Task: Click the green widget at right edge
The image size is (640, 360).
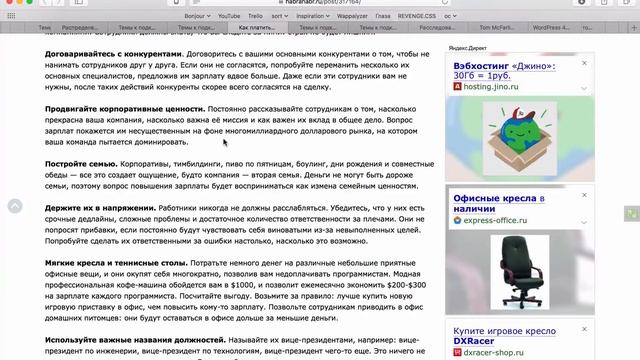Action: pyautogui.click(x=632, y=214)
